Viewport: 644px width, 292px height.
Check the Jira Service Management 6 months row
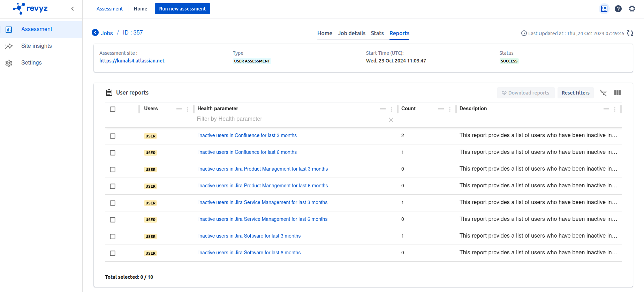113,220
